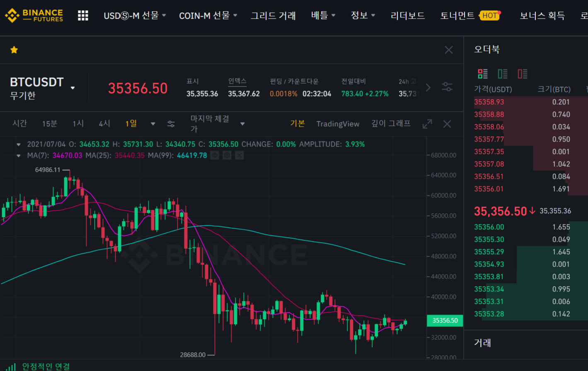Select ask price 35356.01 in order book
Screen dimensions: 588x371
pos(489,189)
